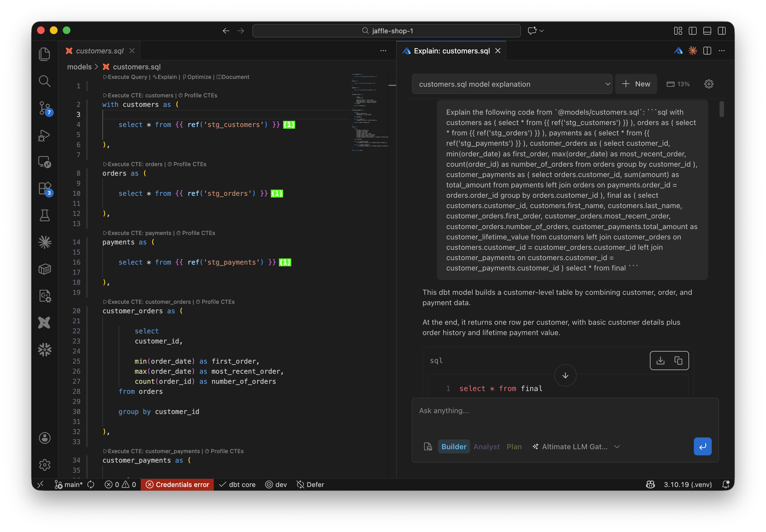Go forward in navigation history
Viewport: 766px width, 532px height.
pos(241,31)
